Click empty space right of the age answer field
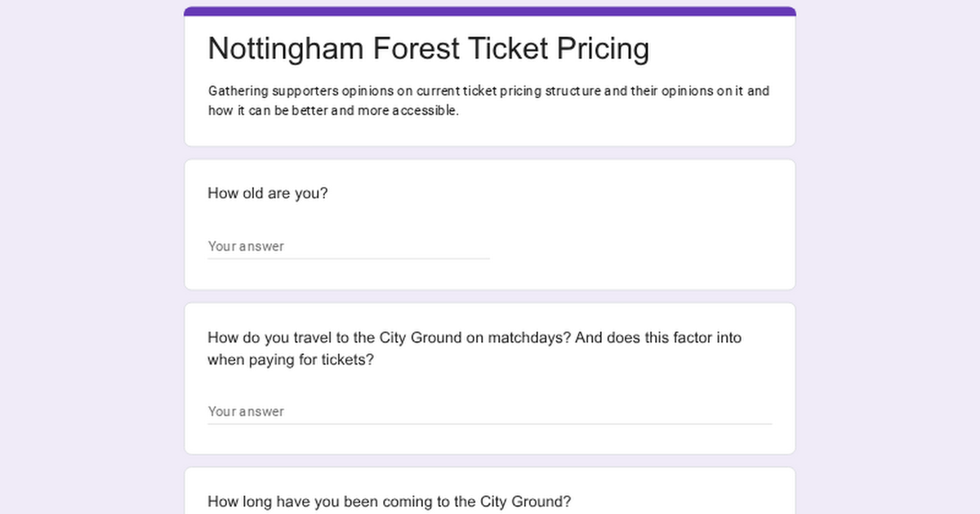Image resolution: width=980 pixels, height=514 pixels. tap(637, 246)
